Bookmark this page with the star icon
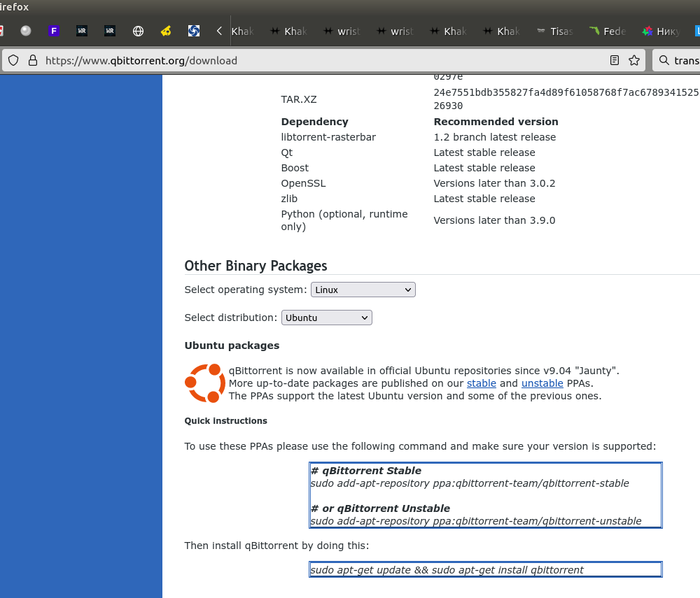The height and width of the screenshot is (598, 700). (x=634, y=61)
